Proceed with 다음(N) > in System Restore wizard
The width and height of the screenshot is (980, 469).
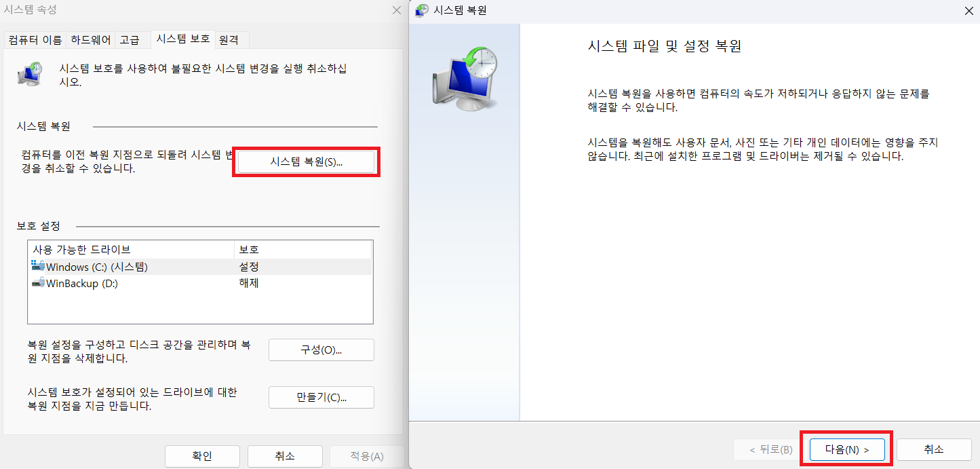(x=846, y=449)
